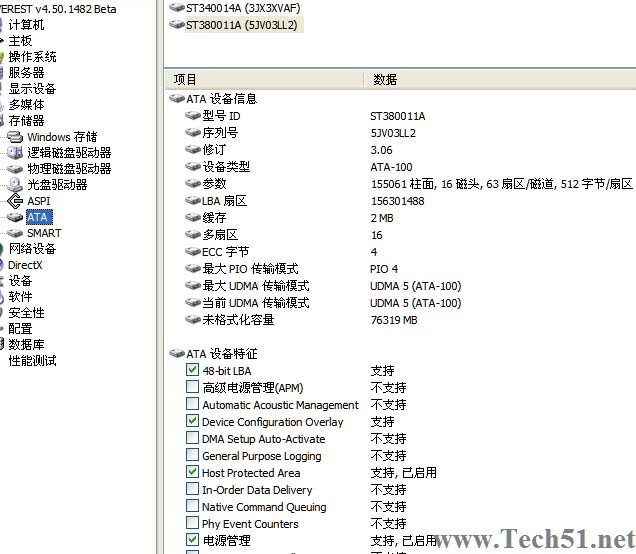The image size is (636, 554).
Task: Select the 存储器 tree node
Action: 26,120
